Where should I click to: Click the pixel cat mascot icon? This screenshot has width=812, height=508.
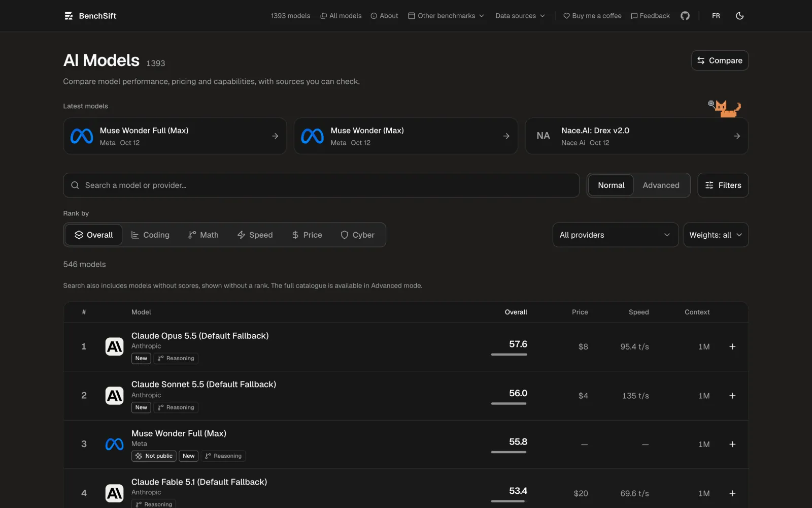(x=725, y=108)
